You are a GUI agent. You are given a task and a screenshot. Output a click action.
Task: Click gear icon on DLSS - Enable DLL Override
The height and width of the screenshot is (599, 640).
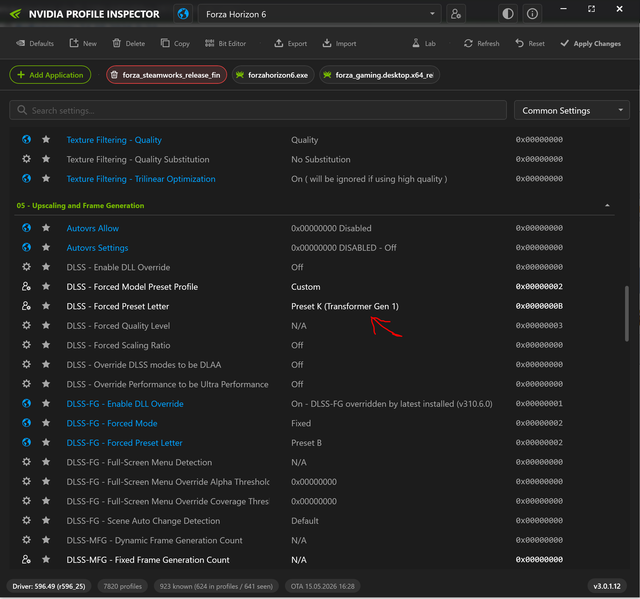click(x=27, y=267)
